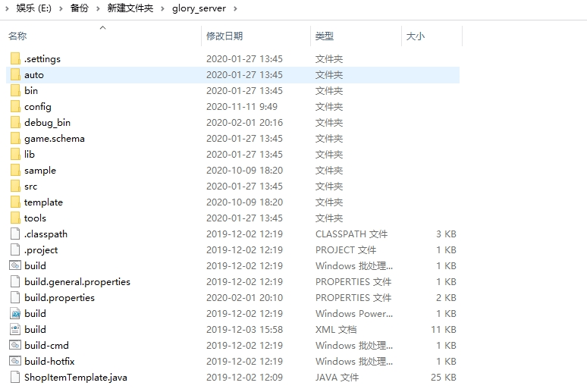This screenshot has height=392, width=587.
Task: Click the debug_bin folder icon
Action: [15, 122]
